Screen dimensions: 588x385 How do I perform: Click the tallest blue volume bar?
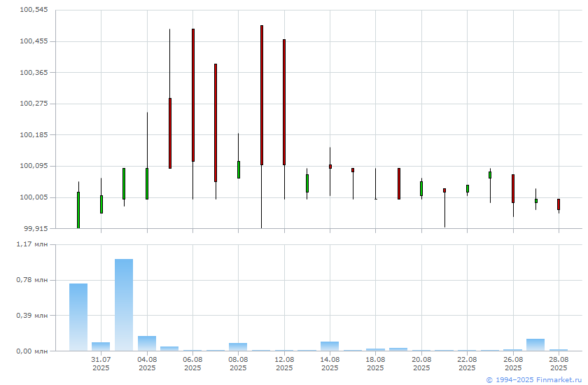pos(124,304)
